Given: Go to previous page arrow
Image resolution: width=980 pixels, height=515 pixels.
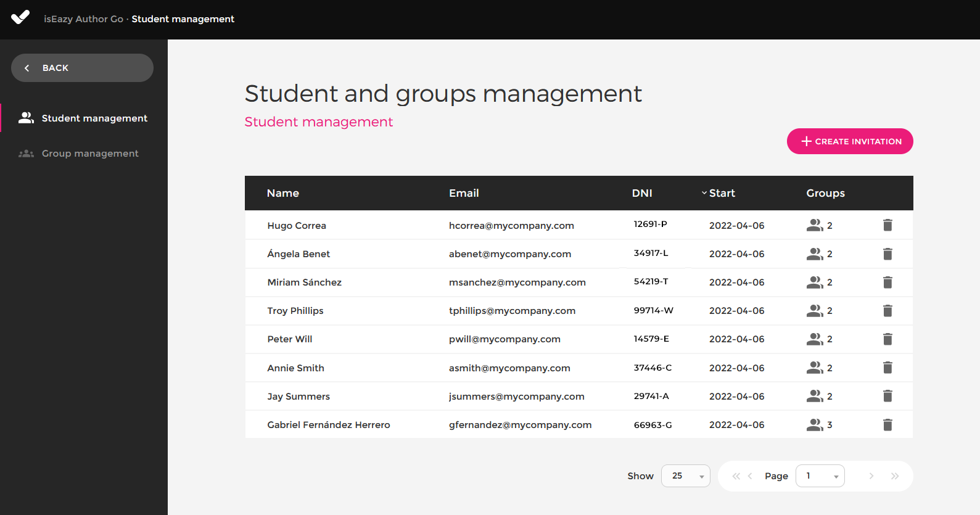Looking at the screenshot, I should point(751,476).
